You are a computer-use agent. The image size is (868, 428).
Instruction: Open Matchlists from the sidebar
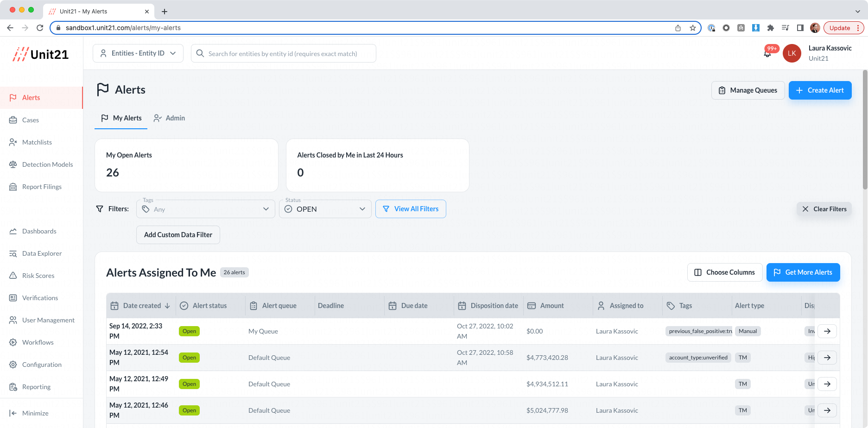pos(41,142)
